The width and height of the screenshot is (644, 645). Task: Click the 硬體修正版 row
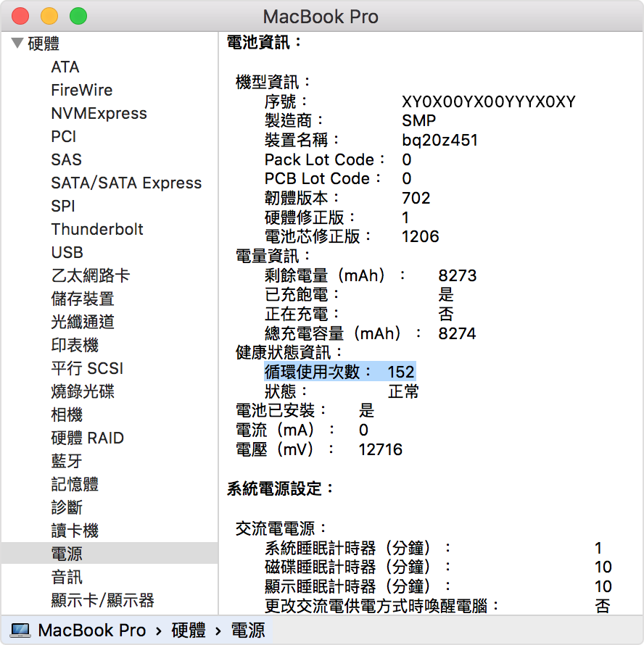[337, 217]
